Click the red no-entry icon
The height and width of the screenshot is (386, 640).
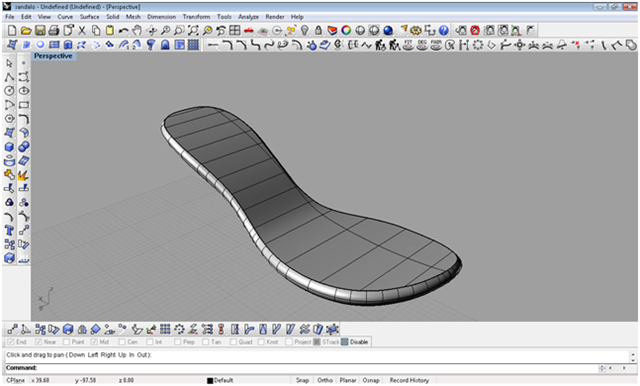[x=475, y=30]
